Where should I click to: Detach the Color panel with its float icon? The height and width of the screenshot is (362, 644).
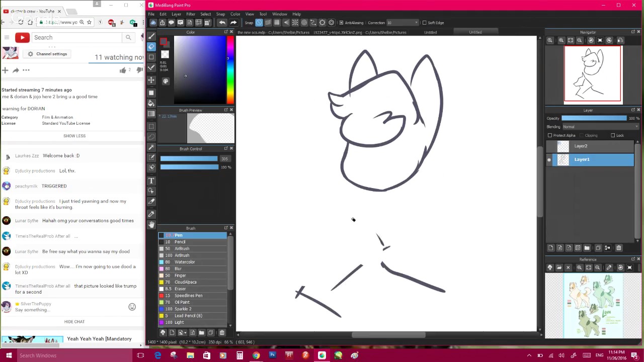pyautogui.click(x=226, y=32)
